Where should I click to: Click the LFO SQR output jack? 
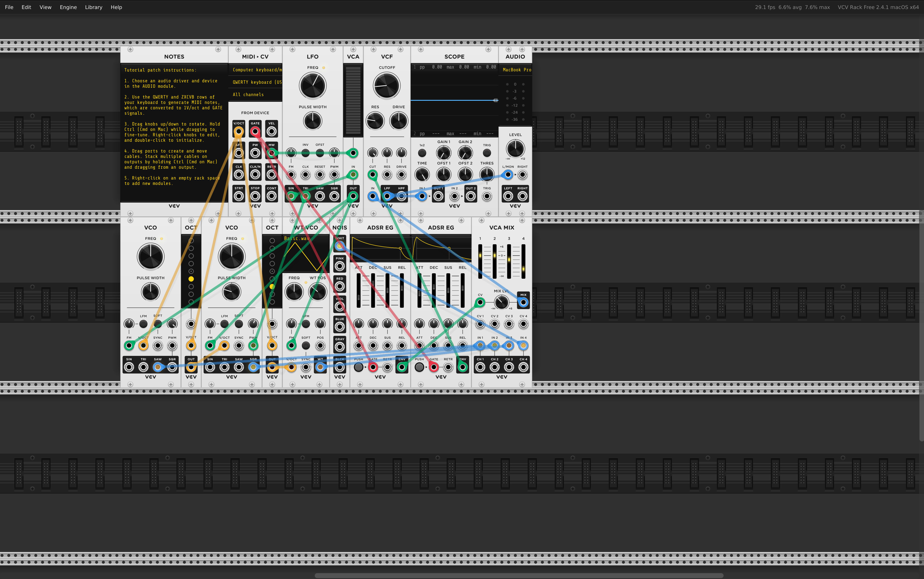pyautogui.click(x=334, y=196)
